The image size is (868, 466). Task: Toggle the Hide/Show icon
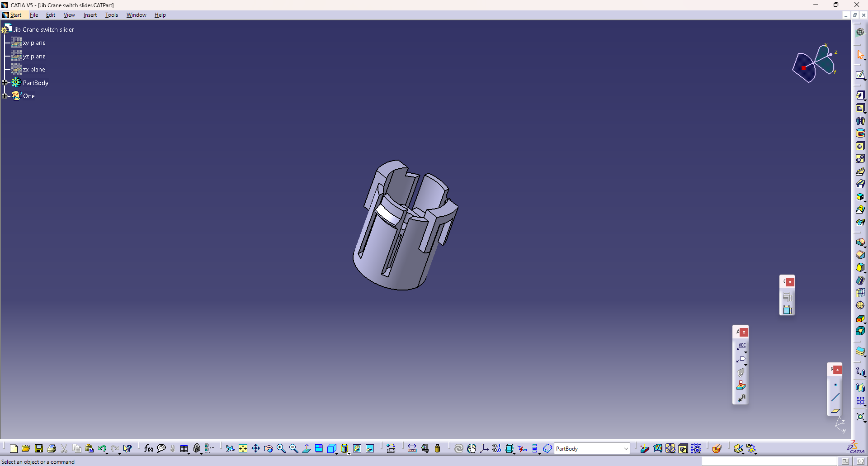click(357, 448)
